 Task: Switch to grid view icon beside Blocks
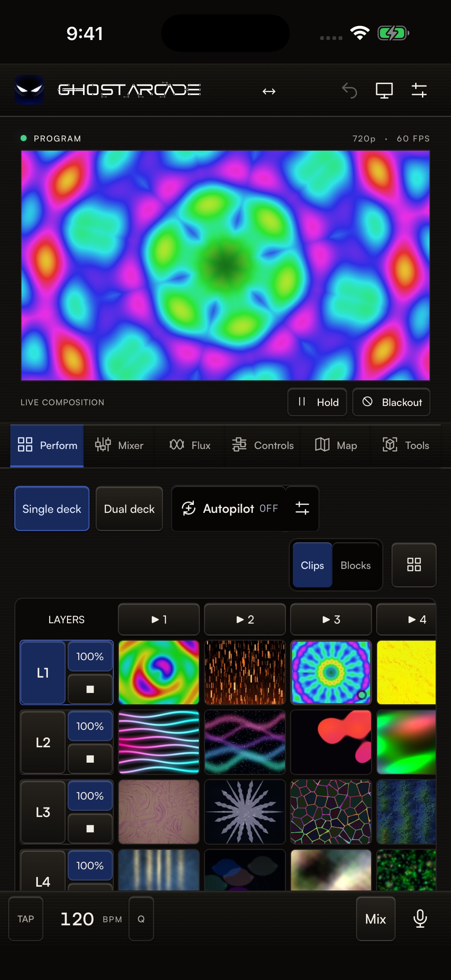[414, 565]
